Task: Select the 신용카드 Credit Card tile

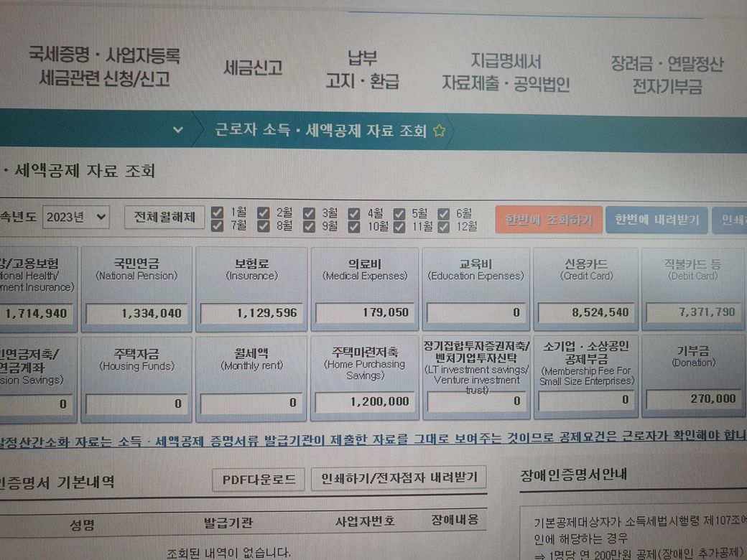Action: (x=586, y=288)
